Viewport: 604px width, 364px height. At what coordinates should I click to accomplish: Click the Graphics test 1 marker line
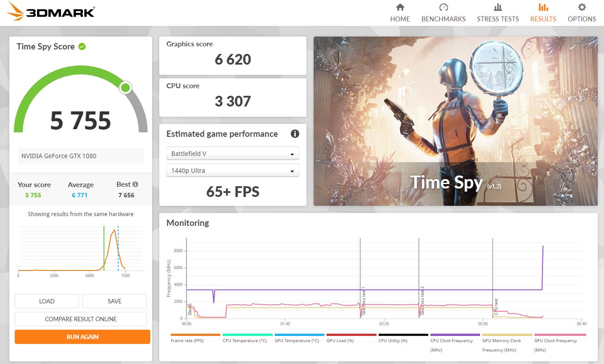click(x=360, y=278)
